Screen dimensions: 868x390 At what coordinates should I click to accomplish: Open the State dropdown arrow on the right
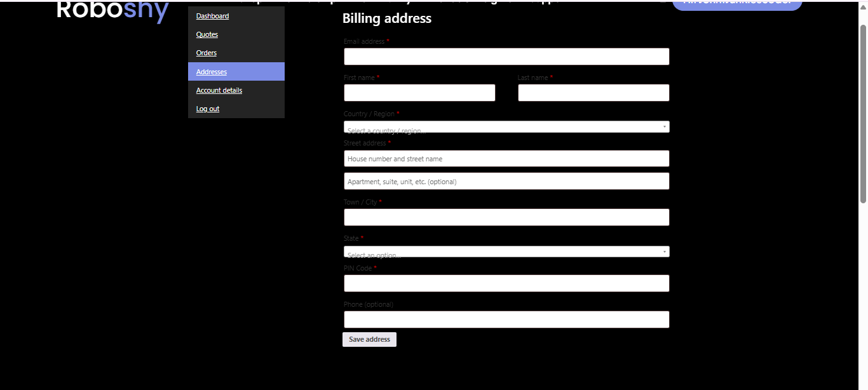[x=663, y=251]
